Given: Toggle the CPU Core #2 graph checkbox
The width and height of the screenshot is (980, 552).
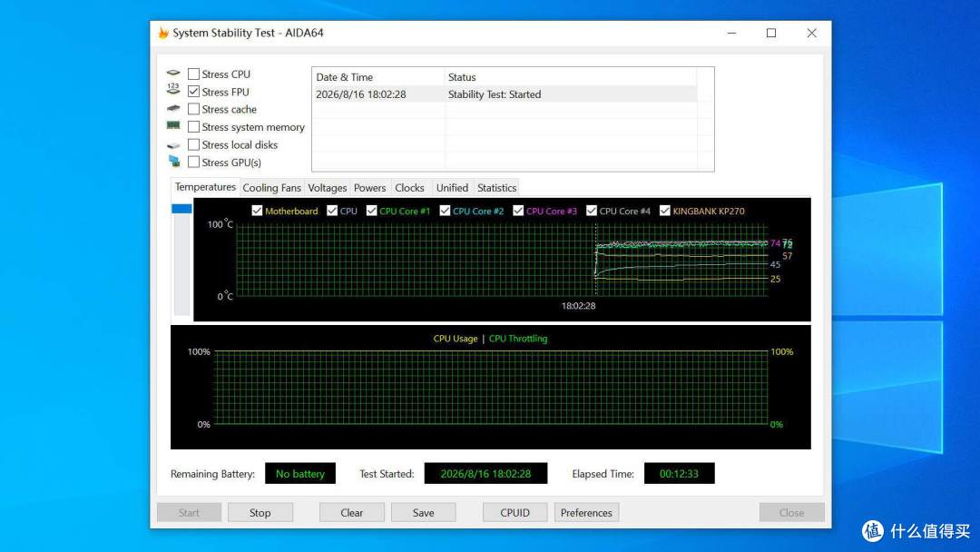Looking at the screenshot, I should [445, 211].
